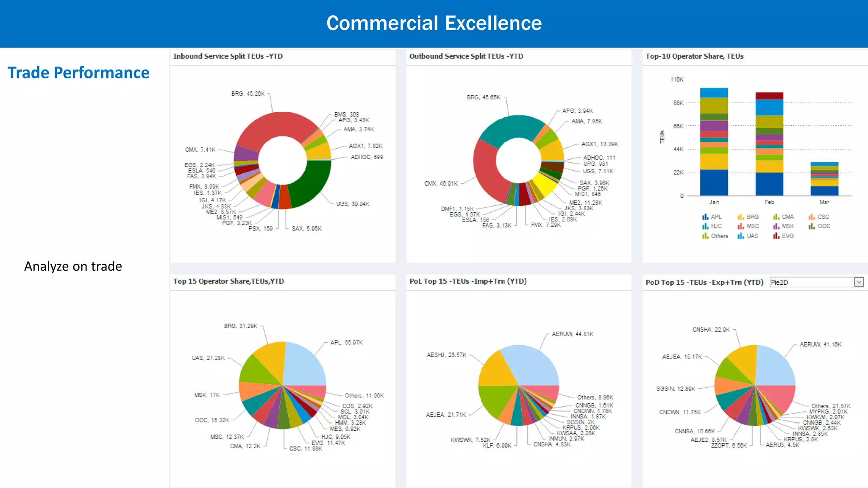The image size is (868, 488).
Task: Click the HJC legend bar icon
Action: click(x=705, y=227)
